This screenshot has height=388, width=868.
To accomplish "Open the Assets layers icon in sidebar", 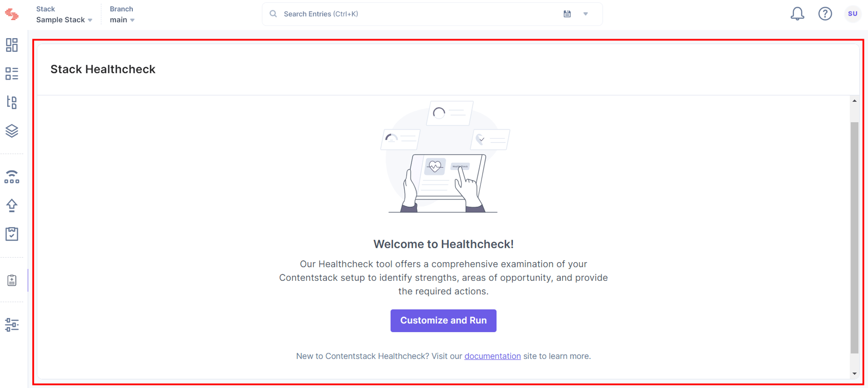I will (x=12, y=131).
